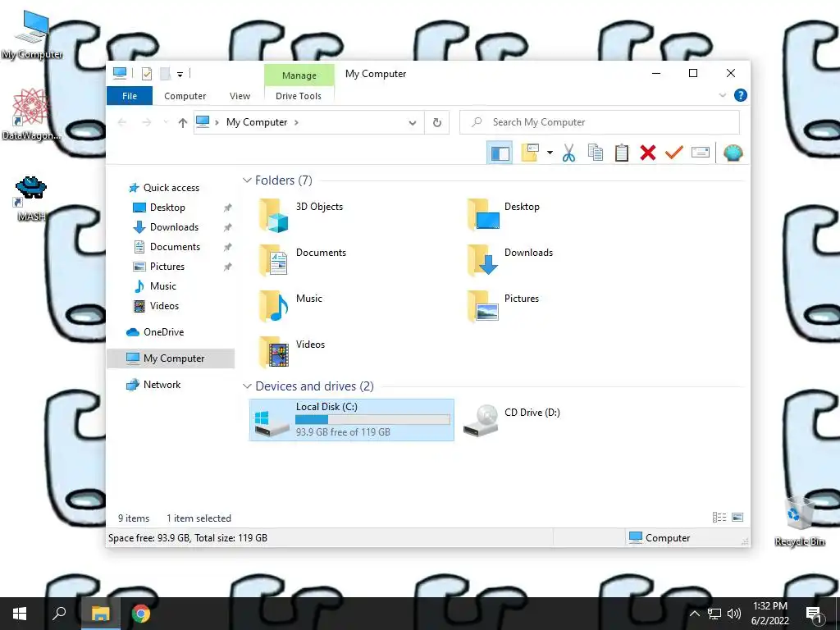
Task: Open My Computer desktop shortcut
Action: [32, 34]
